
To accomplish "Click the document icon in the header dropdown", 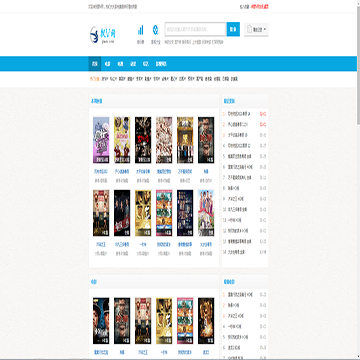I will 249,29.
